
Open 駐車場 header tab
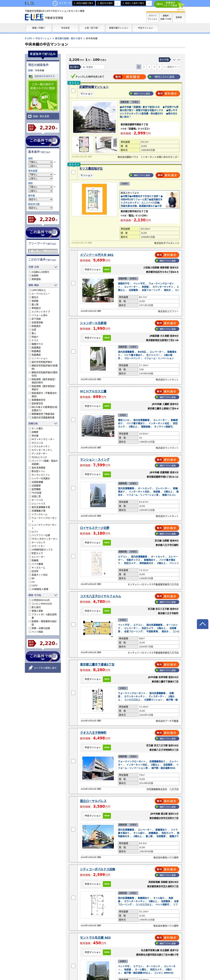179,17
